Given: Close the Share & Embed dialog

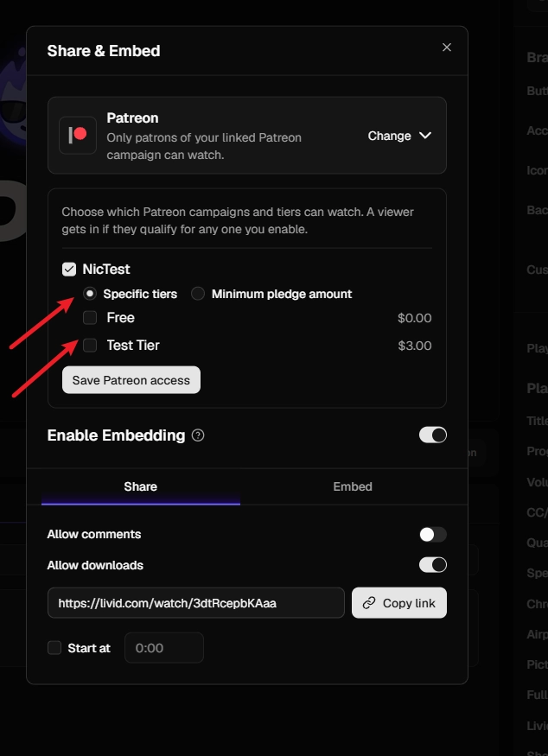Looking at the screenshot, I should (x=447, y=48).
